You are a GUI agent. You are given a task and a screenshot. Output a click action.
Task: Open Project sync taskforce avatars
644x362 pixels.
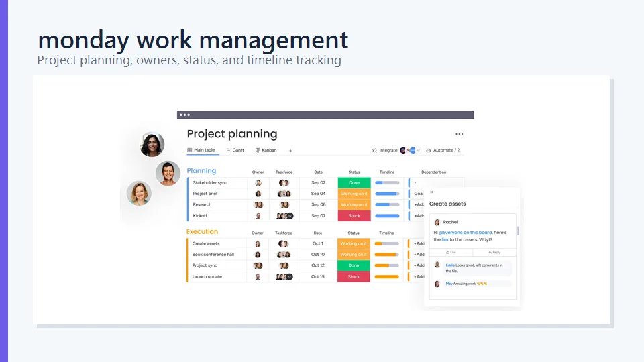click(x=284, y=266)
